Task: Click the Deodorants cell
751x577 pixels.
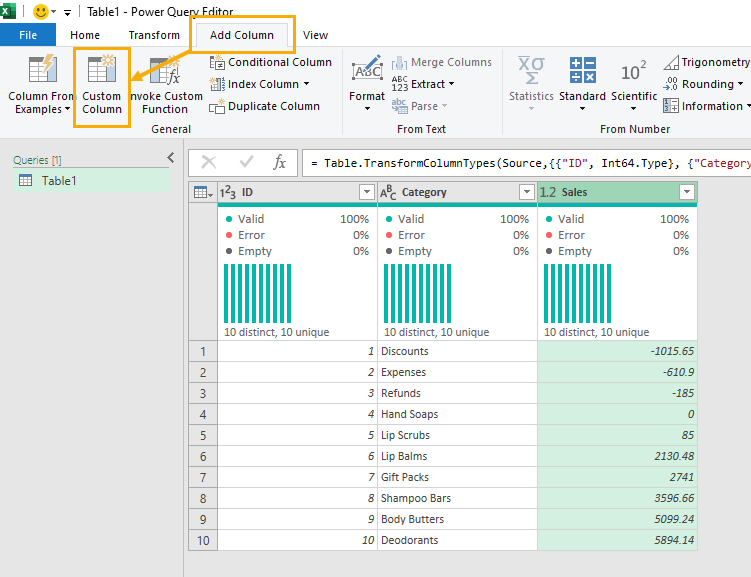Action: (x=457, y=541)
